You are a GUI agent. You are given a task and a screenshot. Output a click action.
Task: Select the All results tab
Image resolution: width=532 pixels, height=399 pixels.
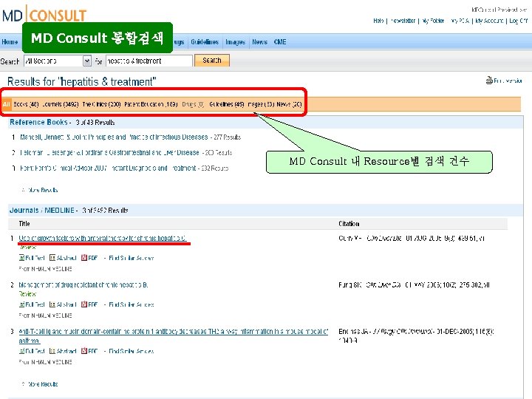pos(7,104)
